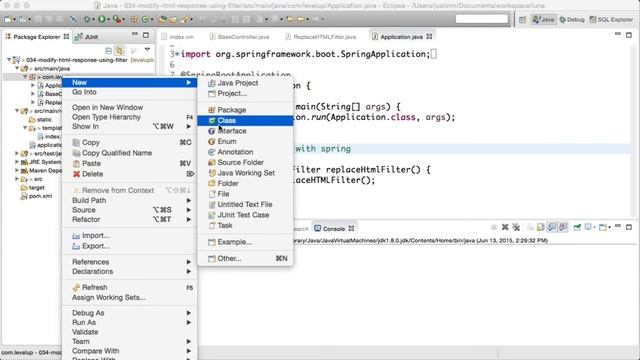Open the BaseController.java editor tab
Screen dimensions: 640x360
tap(240, 37)
